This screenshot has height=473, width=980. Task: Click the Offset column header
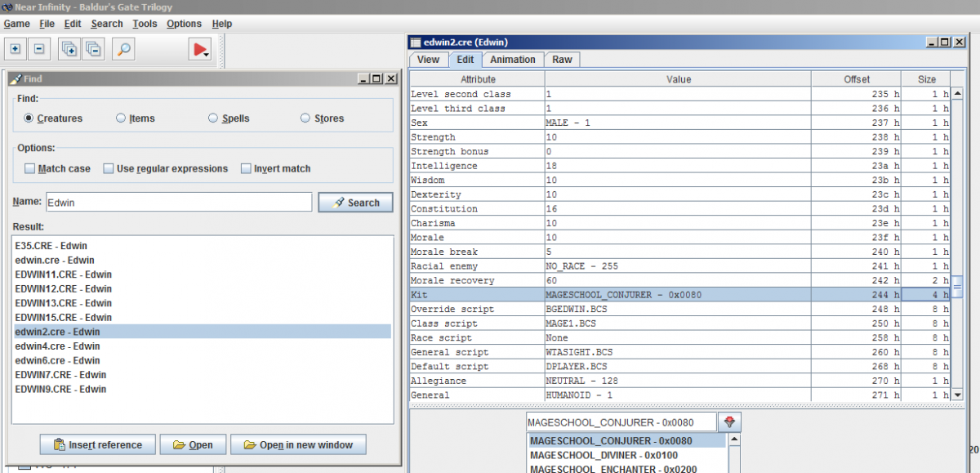coord(857,79)
